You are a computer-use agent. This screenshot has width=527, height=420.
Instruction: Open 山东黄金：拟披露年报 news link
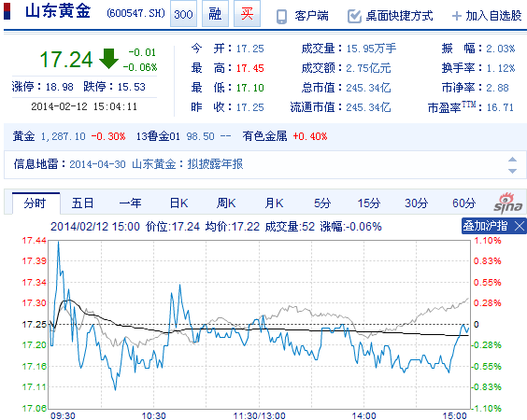point(188,164)
